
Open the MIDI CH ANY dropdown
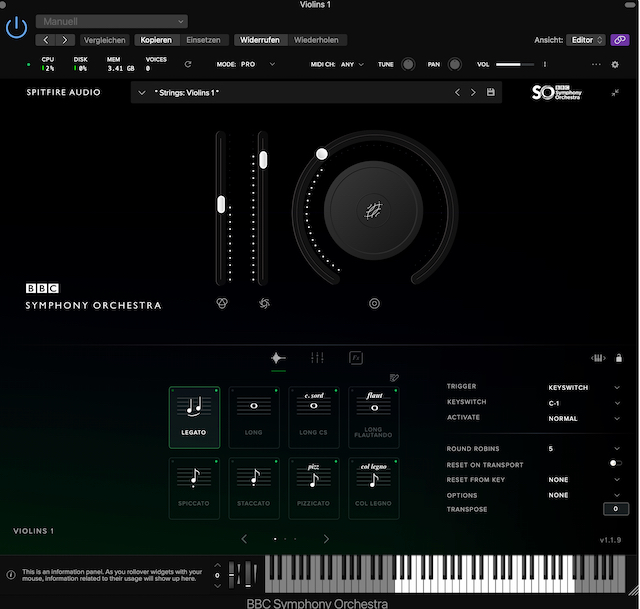(352, 64)
